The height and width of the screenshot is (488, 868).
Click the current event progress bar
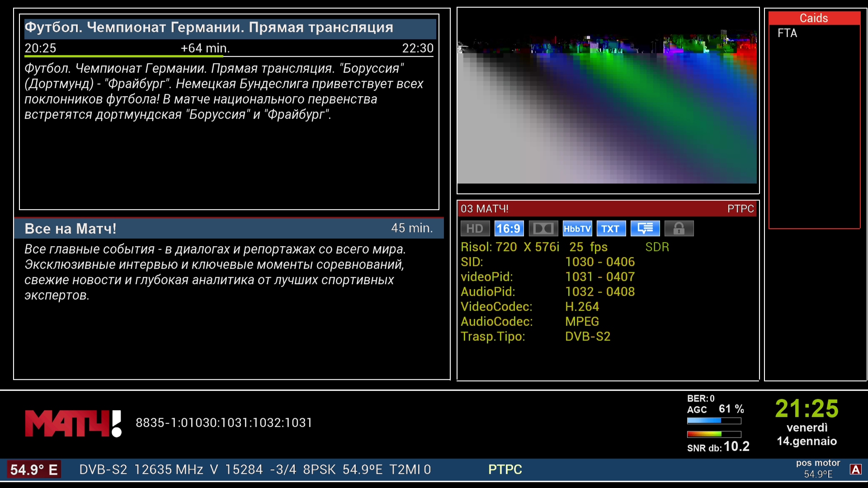coord(229,56)
